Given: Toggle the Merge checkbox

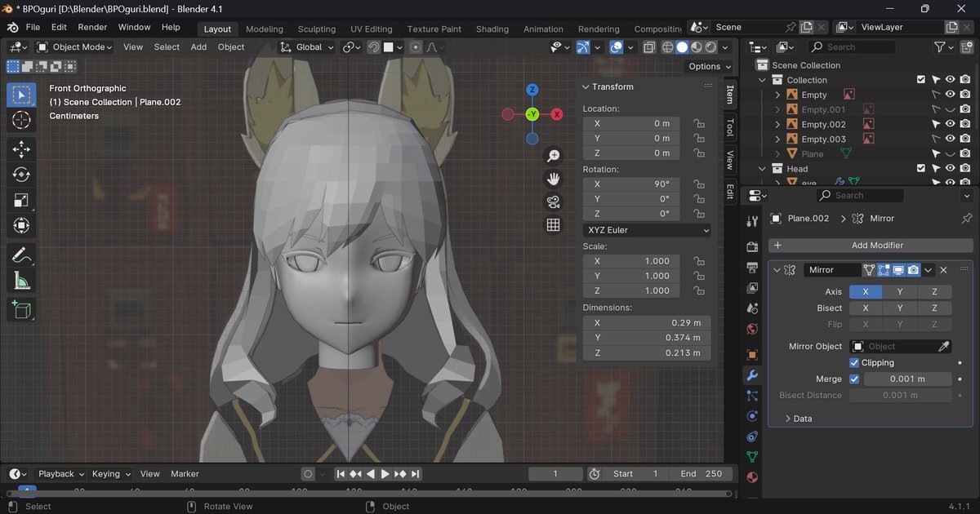Looking at the screenshot, I should (x=854, y=379).
